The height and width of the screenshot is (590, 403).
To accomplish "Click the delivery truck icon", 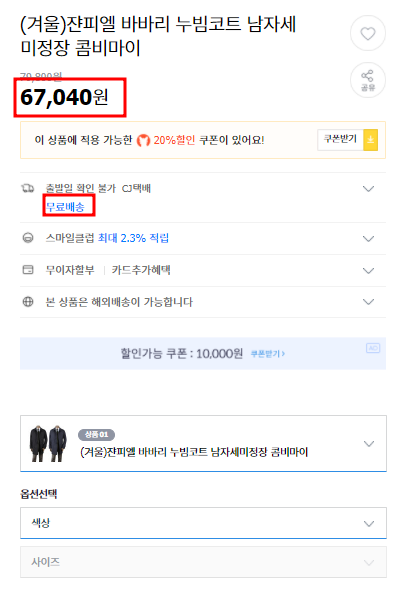I will 28,188.
